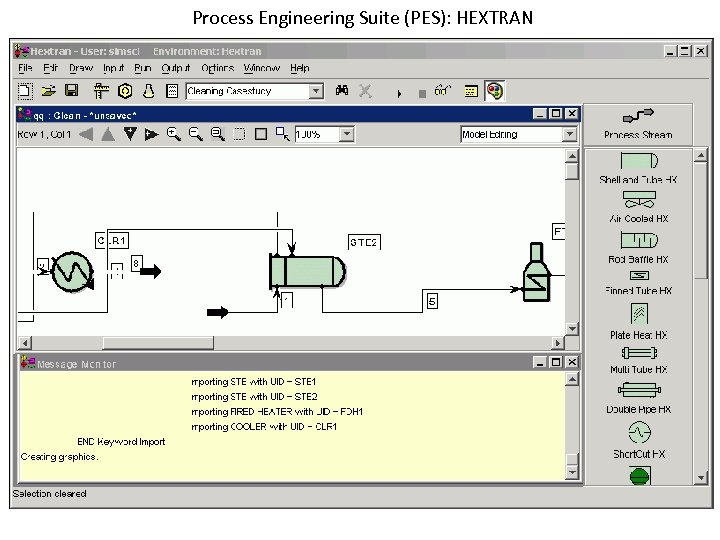
Task: Open the Run menu
Action: point(143,68)
